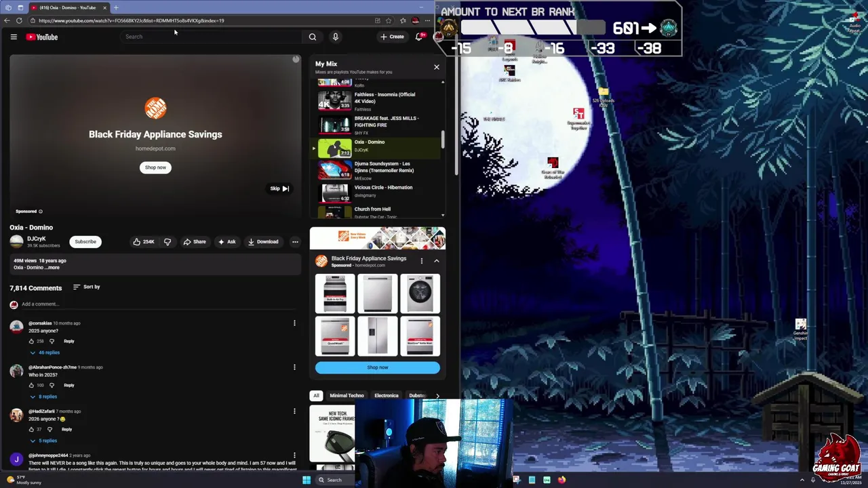Download the video
The image size is (868, 488).
tap(263, 241)
